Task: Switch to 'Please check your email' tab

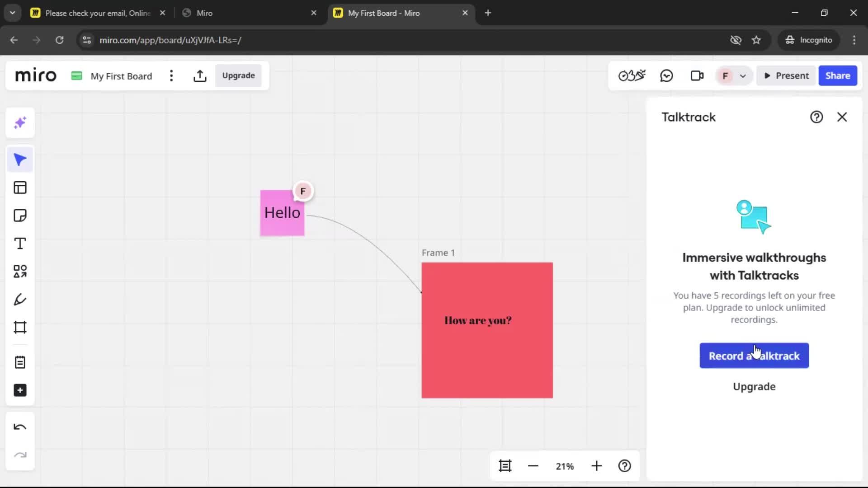Action: 97,13
